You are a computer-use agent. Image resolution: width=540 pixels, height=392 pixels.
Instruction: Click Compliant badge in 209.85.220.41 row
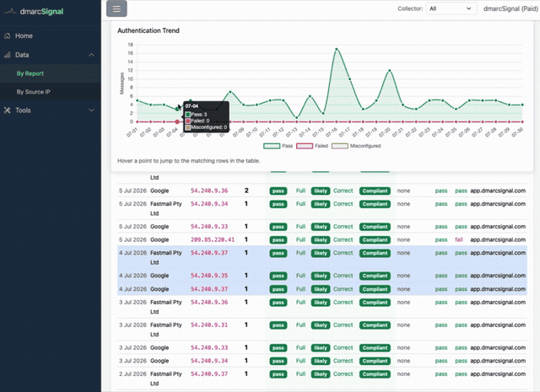tap(375, 240)
